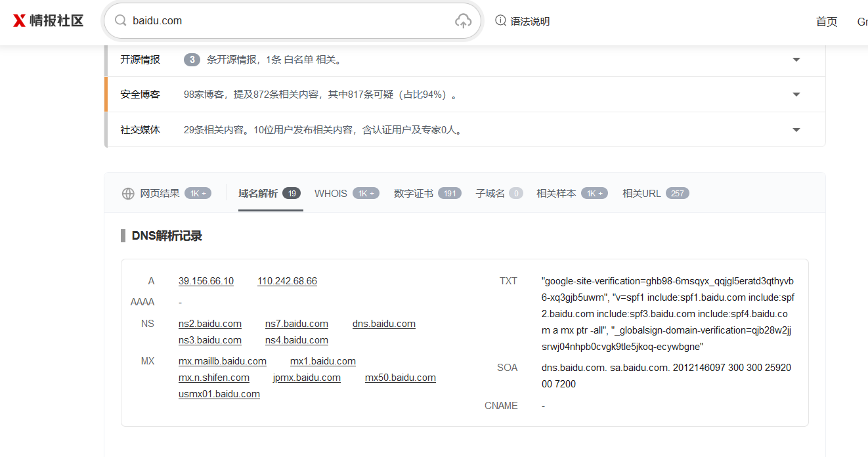868x457 pixels.
Task: Click the 安全博客 section label
Action: 140,95
